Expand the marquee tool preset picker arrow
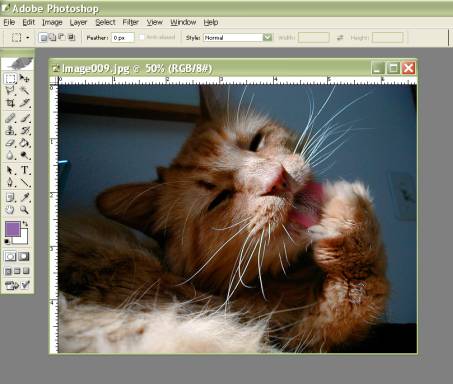 point(28,38)
